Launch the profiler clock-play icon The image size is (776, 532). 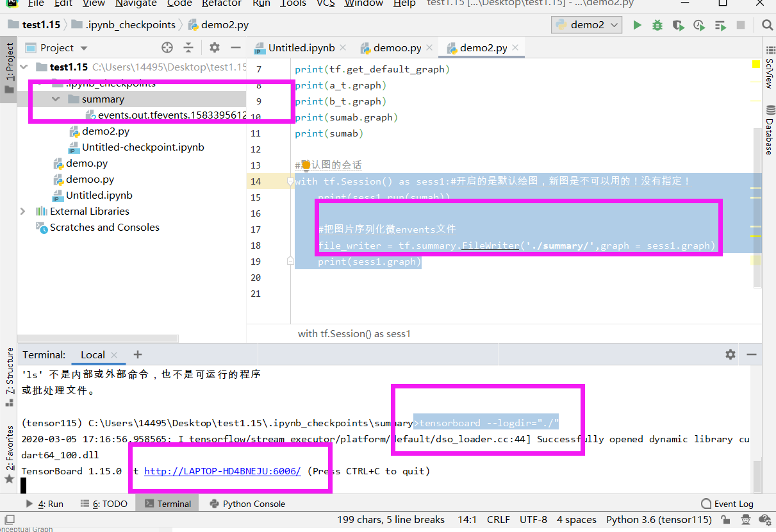click(698, 25)
